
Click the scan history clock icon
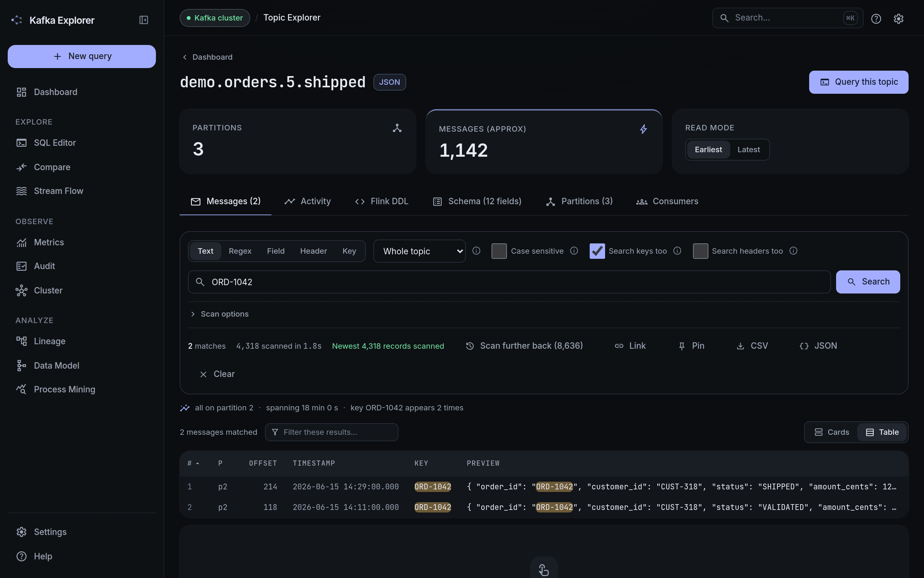470,346
